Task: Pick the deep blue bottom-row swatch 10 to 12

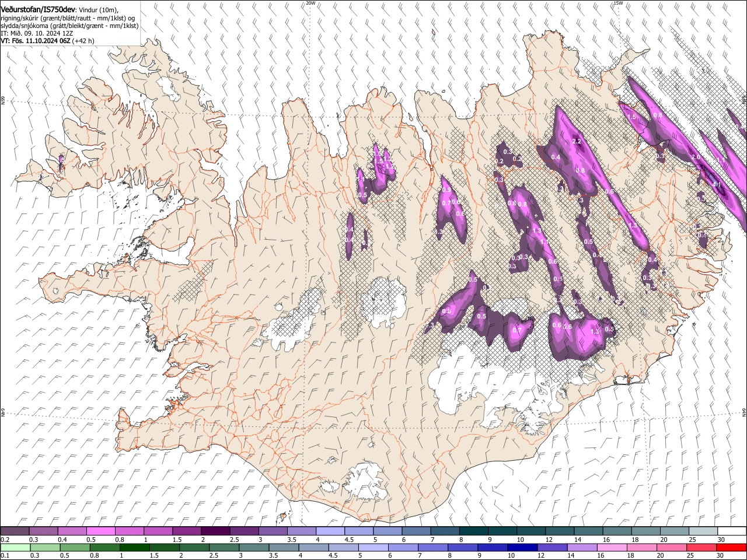Action: tap(522, 547)
